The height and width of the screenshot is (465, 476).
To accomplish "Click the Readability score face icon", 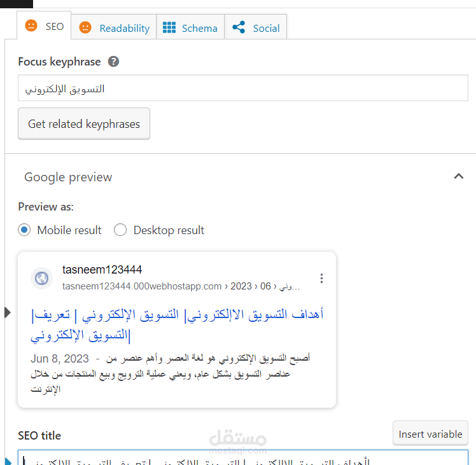I will 85,27.
